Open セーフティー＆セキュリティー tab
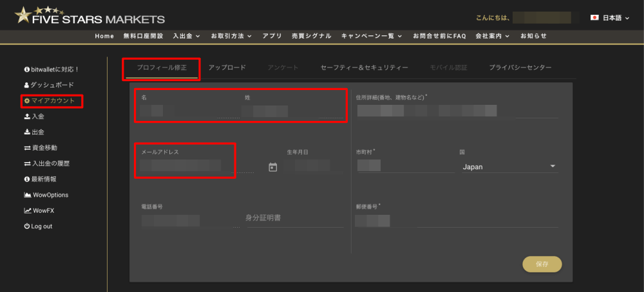 pos(364,68)
